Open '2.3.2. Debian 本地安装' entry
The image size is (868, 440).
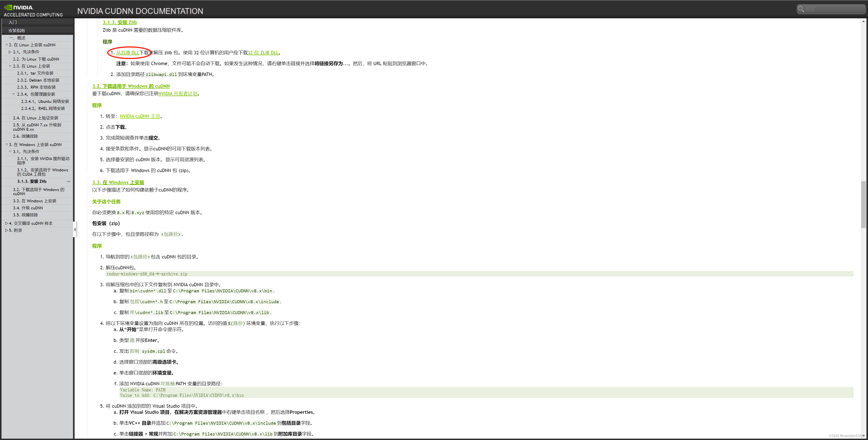38,80
